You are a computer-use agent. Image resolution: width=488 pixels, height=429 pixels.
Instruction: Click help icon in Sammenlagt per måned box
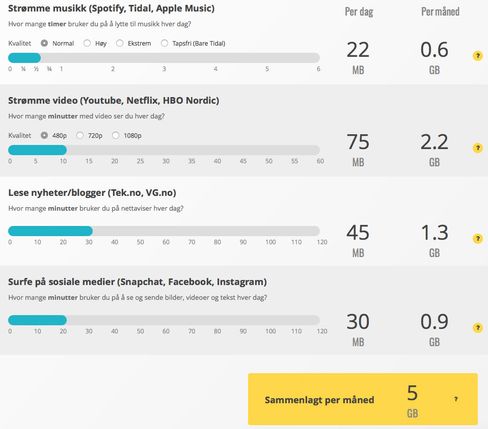(456, 399)
